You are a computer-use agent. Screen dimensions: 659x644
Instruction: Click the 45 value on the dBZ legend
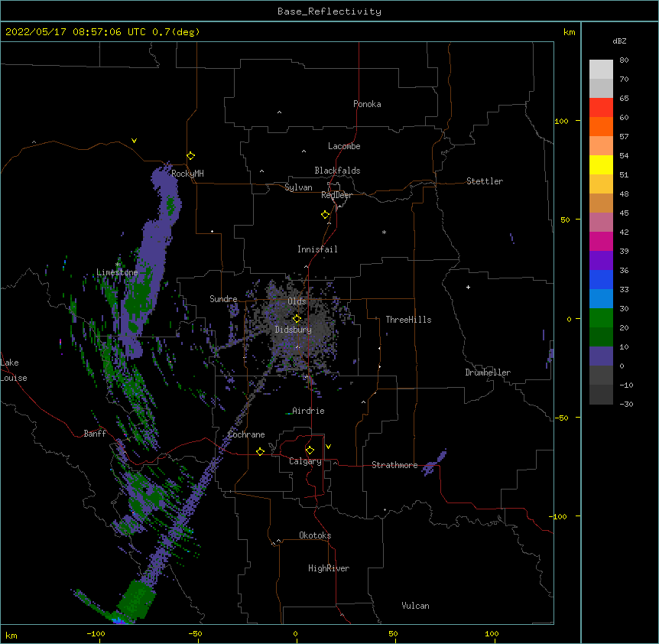click(624, 213)
